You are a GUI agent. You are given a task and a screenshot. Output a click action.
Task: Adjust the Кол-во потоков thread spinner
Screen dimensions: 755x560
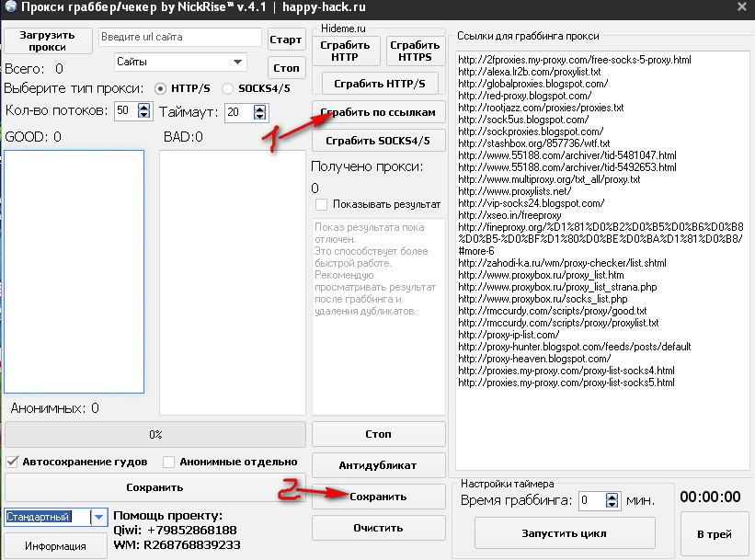143,111
